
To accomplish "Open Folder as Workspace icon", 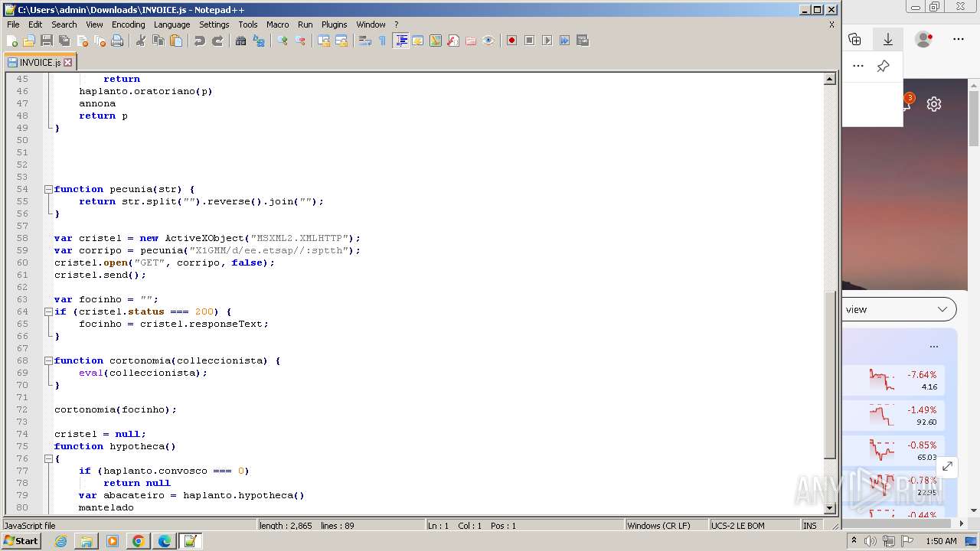I will (x=471, y=41).
